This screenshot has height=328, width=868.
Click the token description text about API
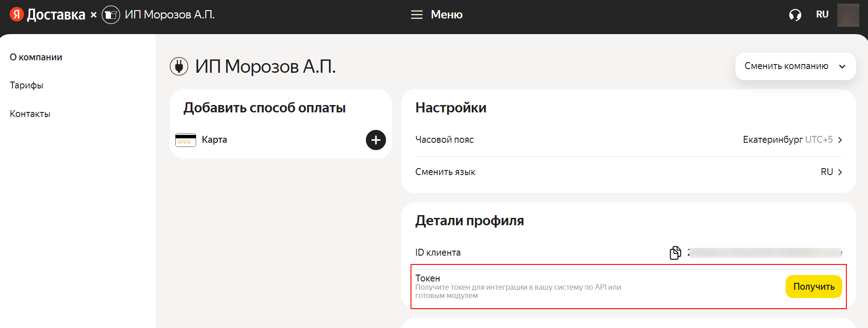518,291
